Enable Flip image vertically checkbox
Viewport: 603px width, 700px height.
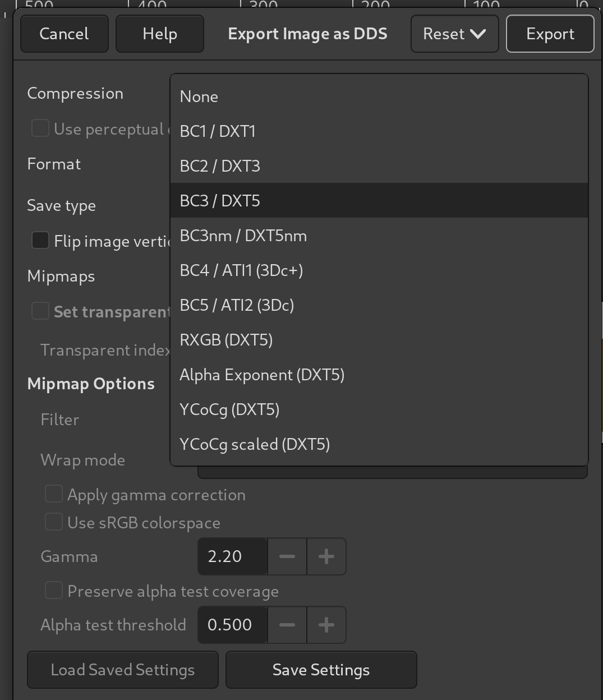click(x=40, y=241)
